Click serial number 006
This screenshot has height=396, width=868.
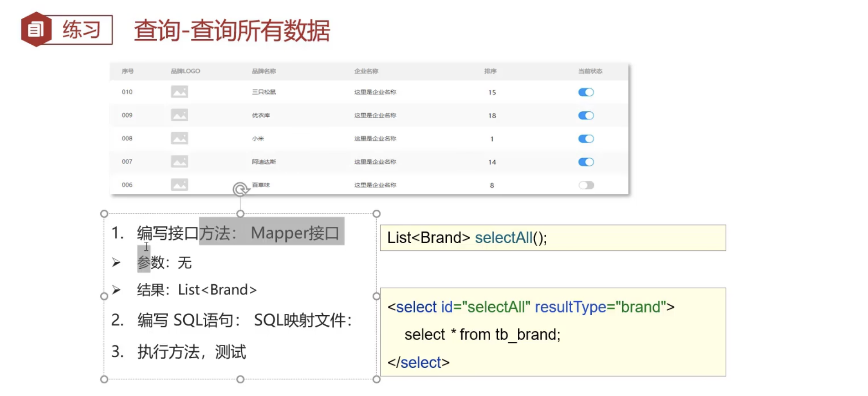coord(127,185)
